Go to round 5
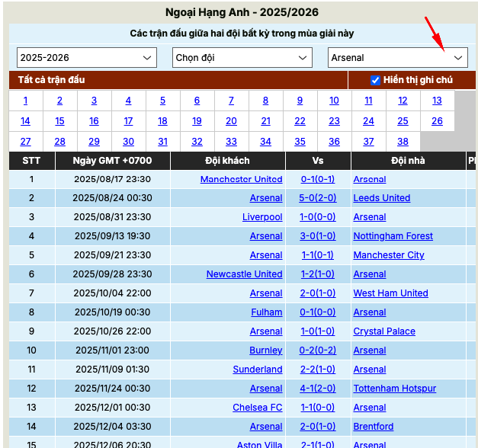The image size is (478, 448). pos(163,101)
